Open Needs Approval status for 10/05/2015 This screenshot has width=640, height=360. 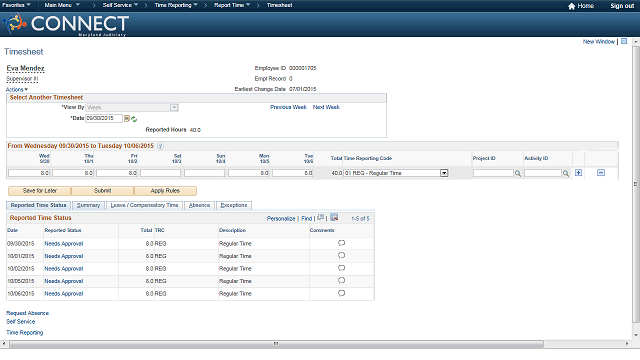[x=64, y=281]
